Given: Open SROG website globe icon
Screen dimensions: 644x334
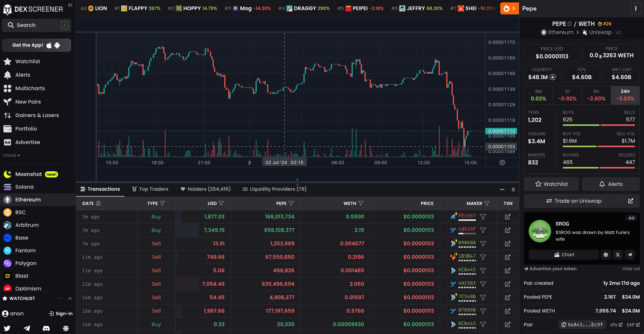Looking at the screenshot, I should click(x=606, y=255).
